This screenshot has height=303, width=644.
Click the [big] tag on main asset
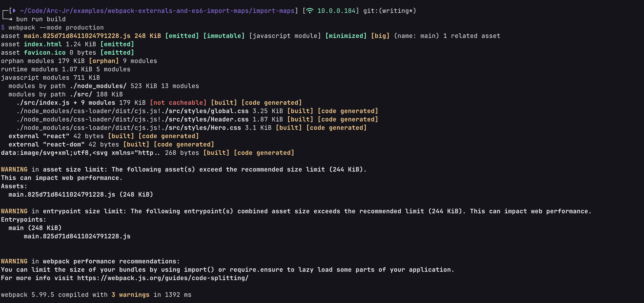(x=380, y=36)
